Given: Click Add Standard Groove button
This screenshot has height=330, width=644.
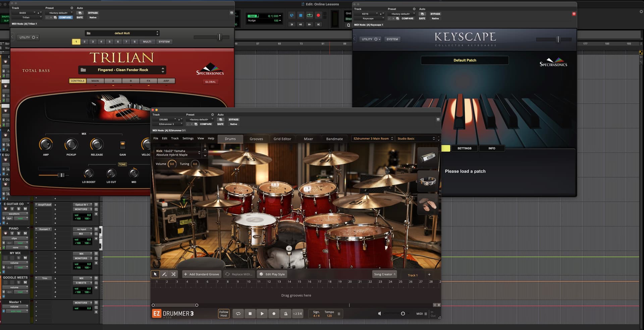Looking at the screenshot, I should point(202,274).
